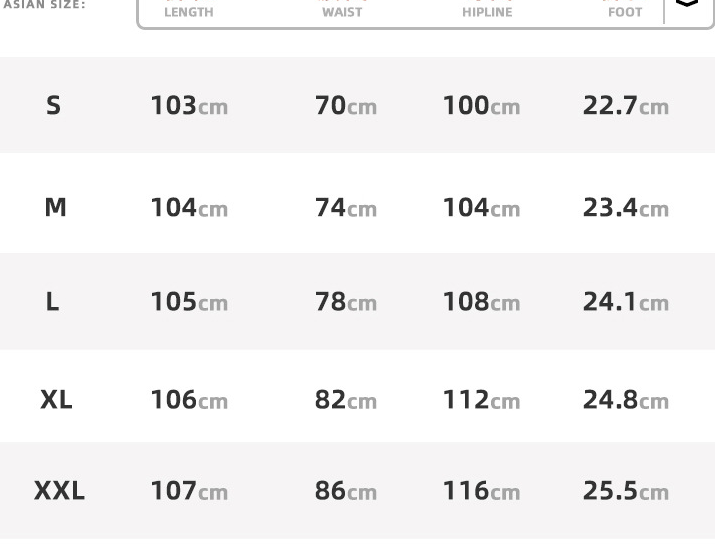Choose the XXL size row label

click(59, 491)
